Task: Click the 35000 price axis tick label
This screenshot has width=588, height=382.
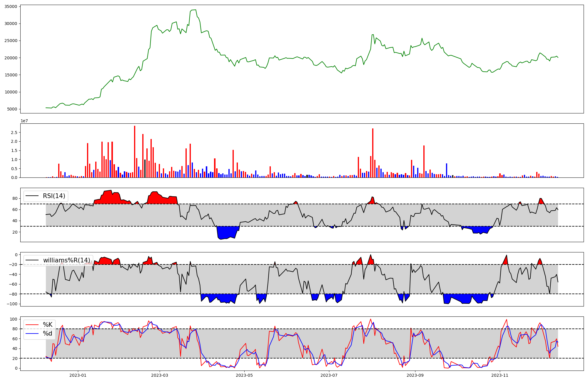Action: click(x=11, y=6)
